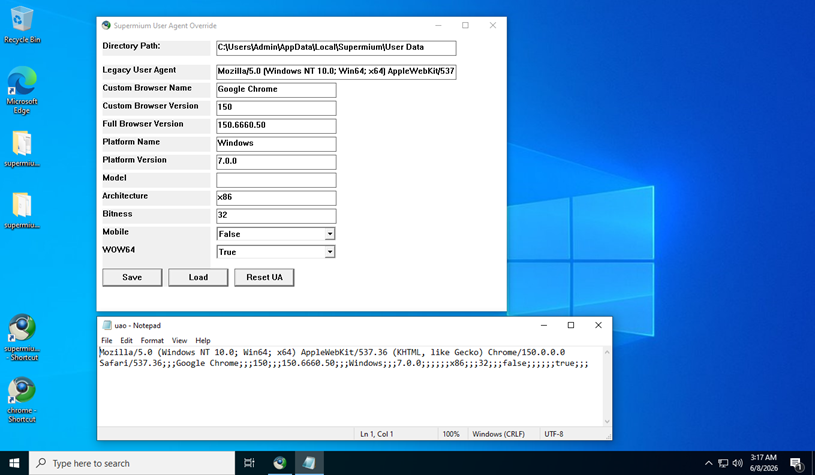The width and height of the screenshot is (815, 475).
Task: Click the Mobile label
Action: click(x=115, y=232)
